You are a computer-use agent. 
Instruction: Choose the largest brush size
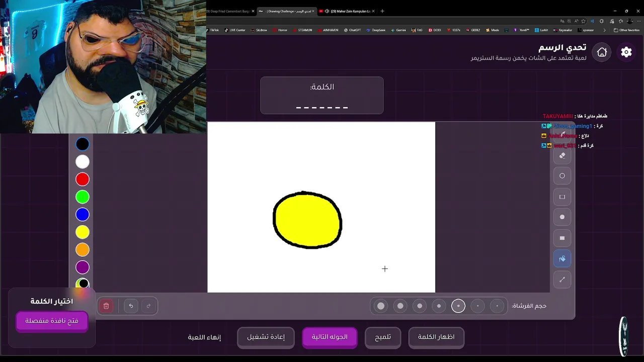[x=381, y=306]
